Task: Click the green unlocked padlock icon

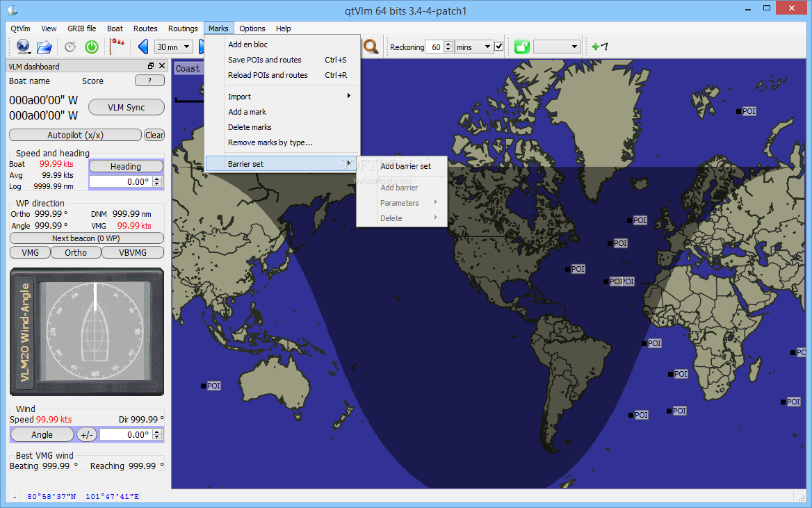Action: [522, 47]
